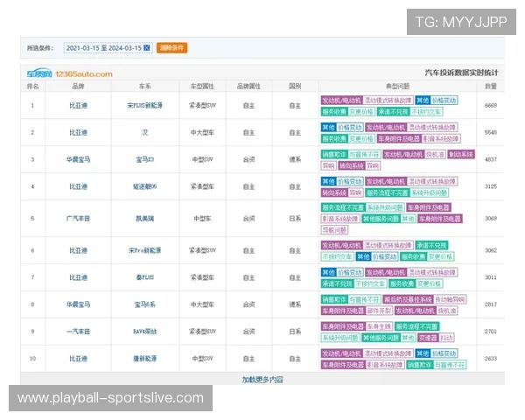
Task: Click the 德系 cell in the 宝马X3 row
Action: point(295,159)
